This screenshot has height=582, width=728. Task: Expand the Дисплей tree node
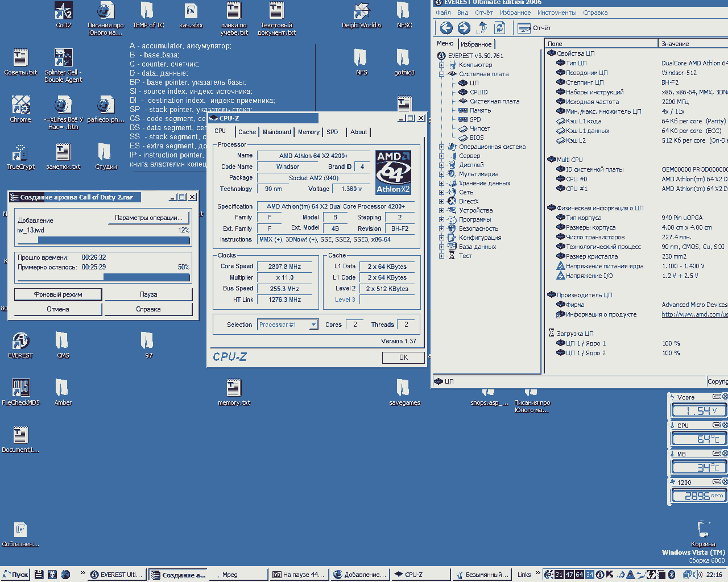(x=441, y=165)
